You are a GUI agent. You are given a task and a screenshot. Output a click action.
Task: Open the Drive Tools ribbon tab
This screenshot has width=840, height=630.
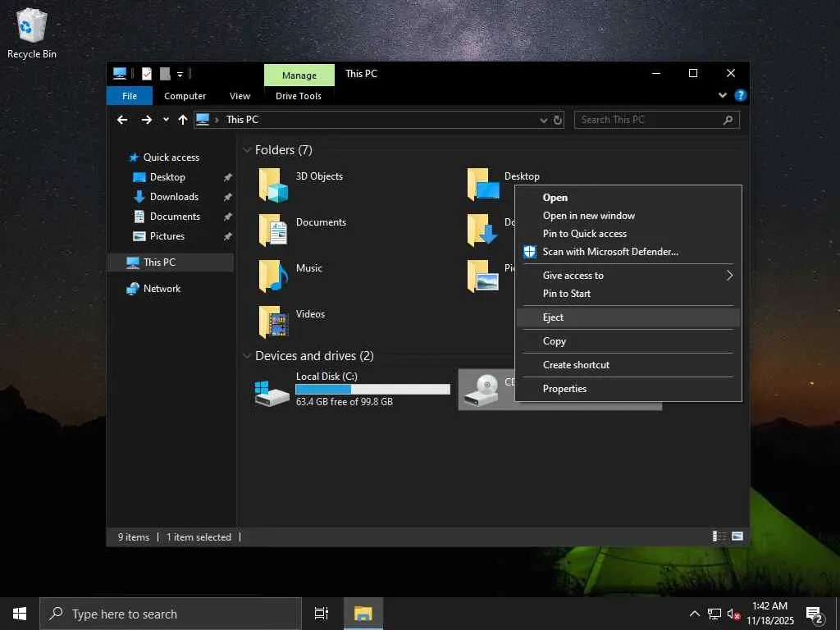click(299, 96)
